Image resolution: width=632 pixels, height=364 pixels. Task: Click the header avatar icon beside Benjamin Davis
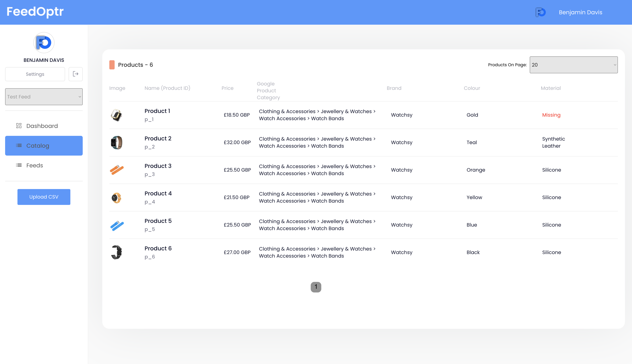click(x=540, y=12)
